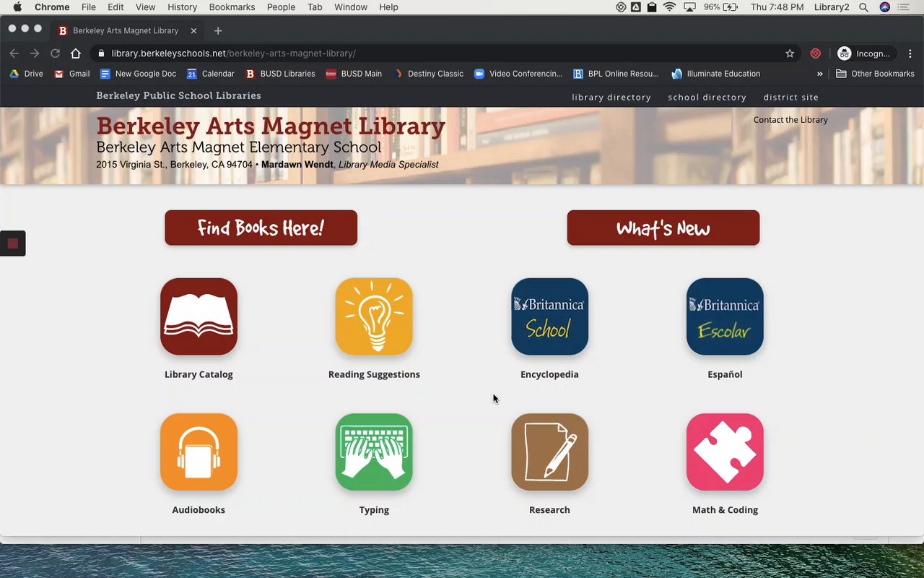Open the Illuminate Education bookmark
Image resolution: width=924 pixels, height=578 pixels.
pos(715,74)
